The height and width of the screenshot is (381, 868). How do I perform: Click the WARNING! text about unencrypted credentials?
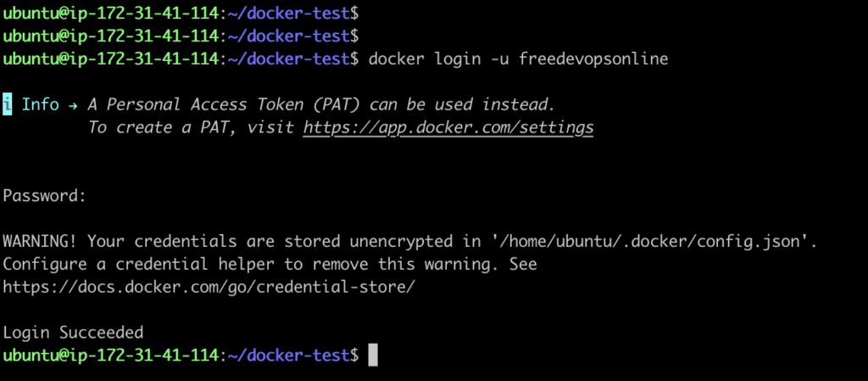pyautogui.click(x=410, y=242)
